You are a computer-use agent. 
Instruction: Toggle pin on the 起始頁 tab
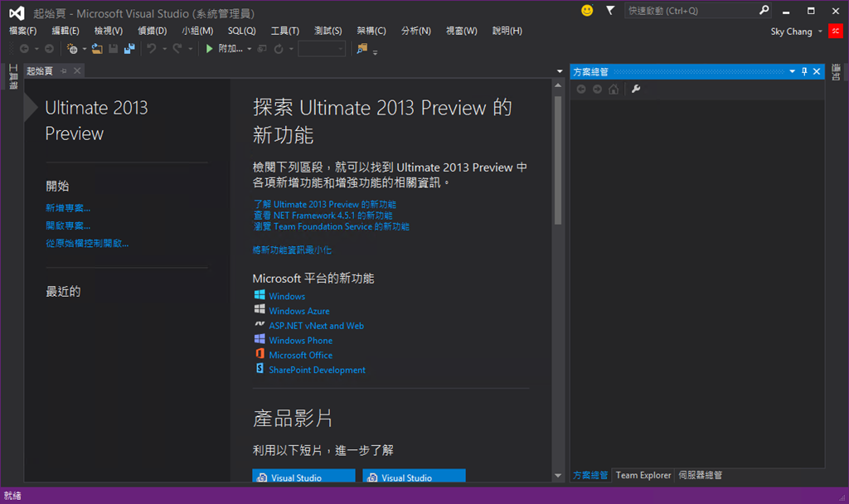(63, 71)
